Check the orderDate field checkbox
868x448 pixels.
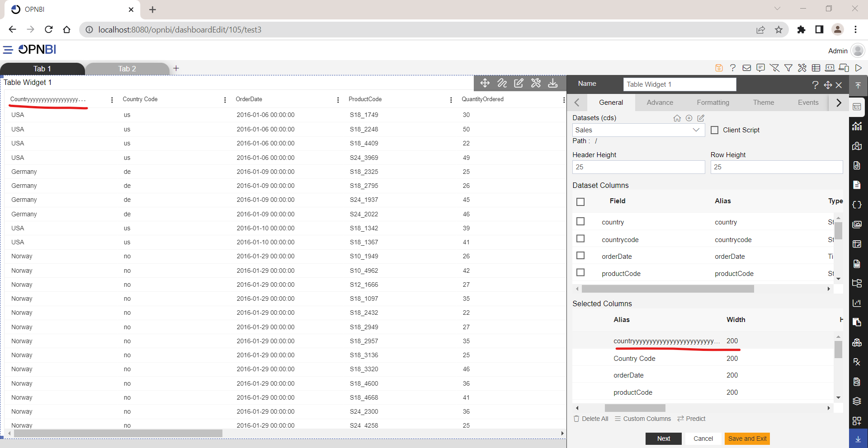(x=581, y=256)
